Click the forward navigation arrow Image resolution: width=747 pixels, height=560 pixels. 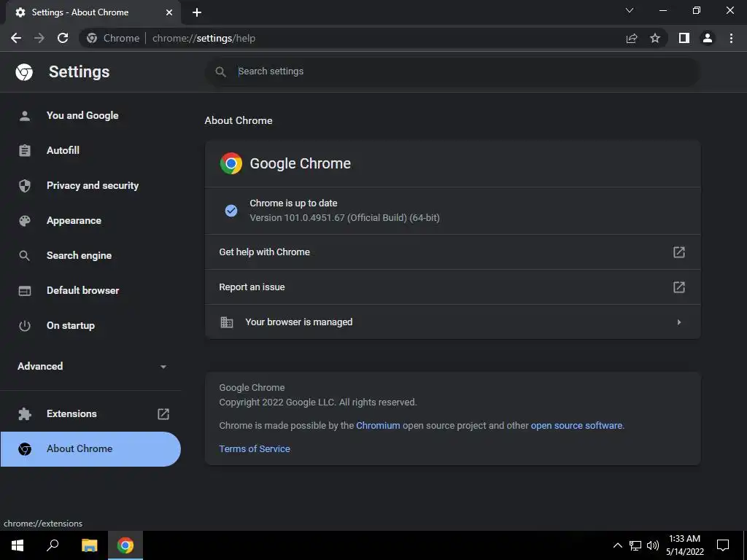coord(39,38)
